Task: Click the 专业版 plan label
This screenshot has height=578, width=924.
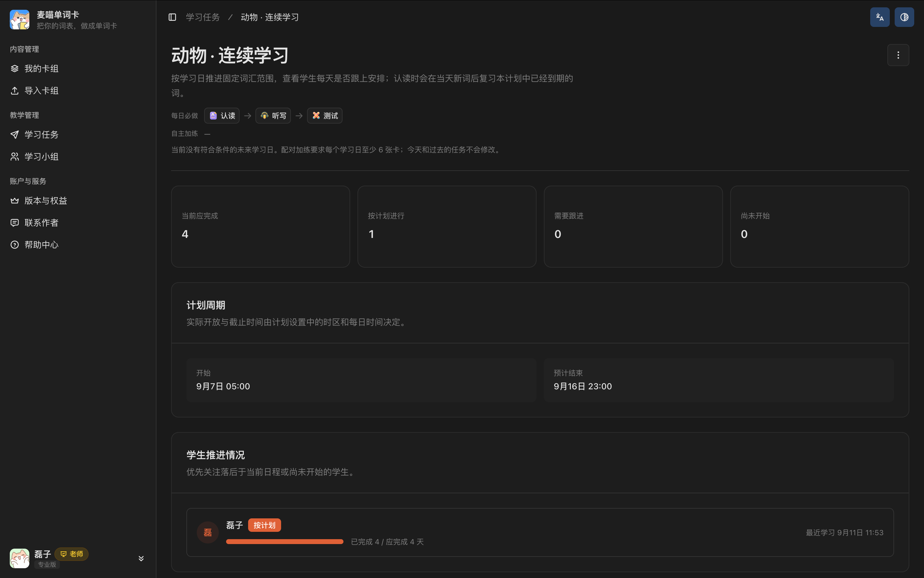Action: click(47, 565)
